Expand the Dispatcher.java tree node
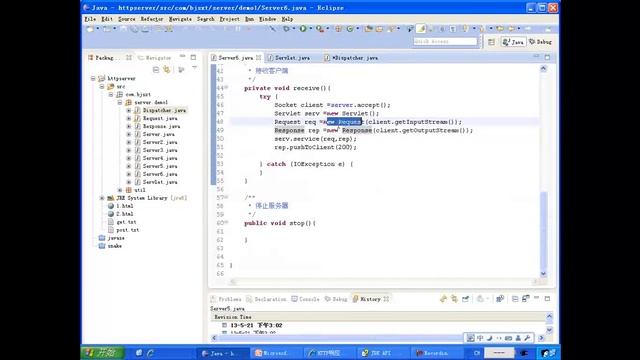 [x=129, y=110]
